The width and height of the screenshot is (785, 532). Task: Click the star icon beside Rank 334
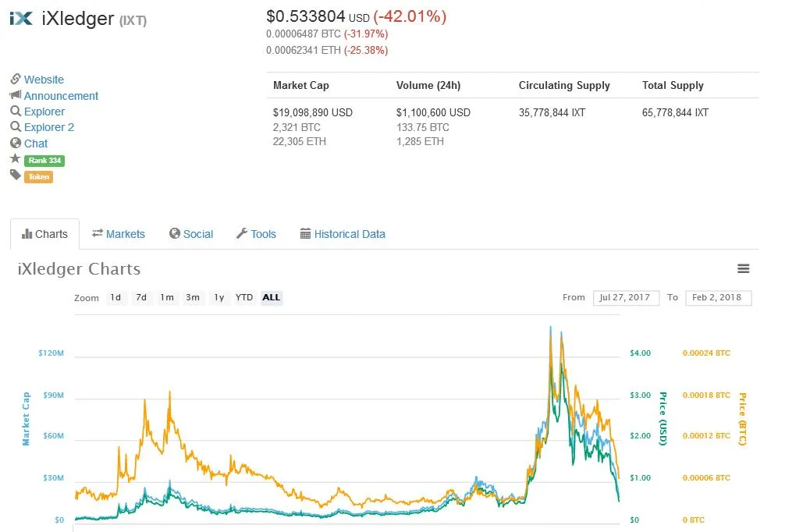pyautogui.click(x=15, y=159)
